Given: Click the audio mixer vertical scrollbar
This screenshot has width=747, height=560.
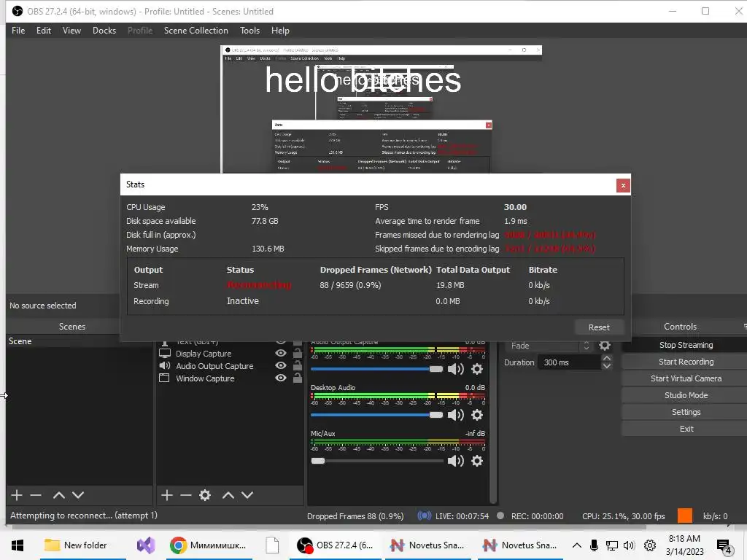Looking at the screenshot, I should (x=493, y=421).
